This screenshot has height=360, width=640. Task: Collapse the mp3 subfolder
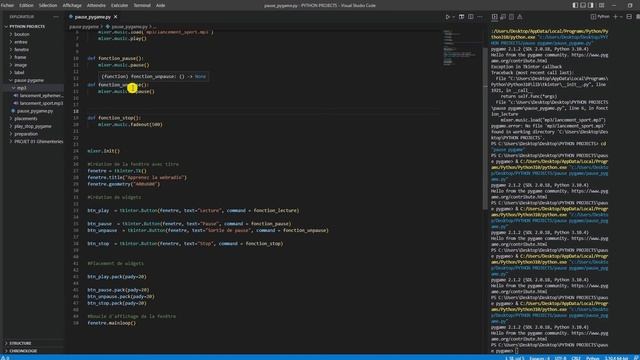[x=21, y=88]
